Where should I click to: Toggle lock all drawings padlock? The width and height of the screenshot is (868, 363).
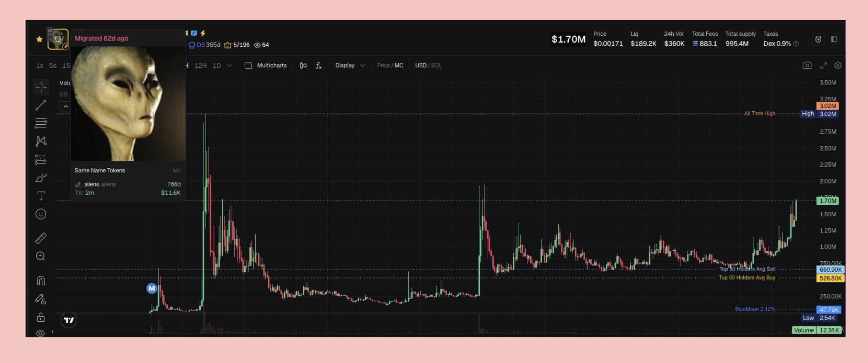tap(41, 317)
